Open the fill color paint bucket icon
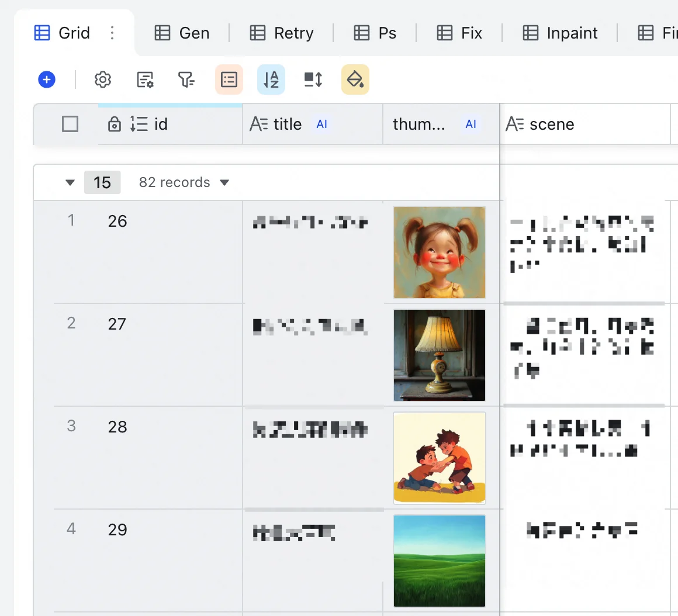This screenshot has height=616, width=678. pyautogui.click(x=355, y=79)
